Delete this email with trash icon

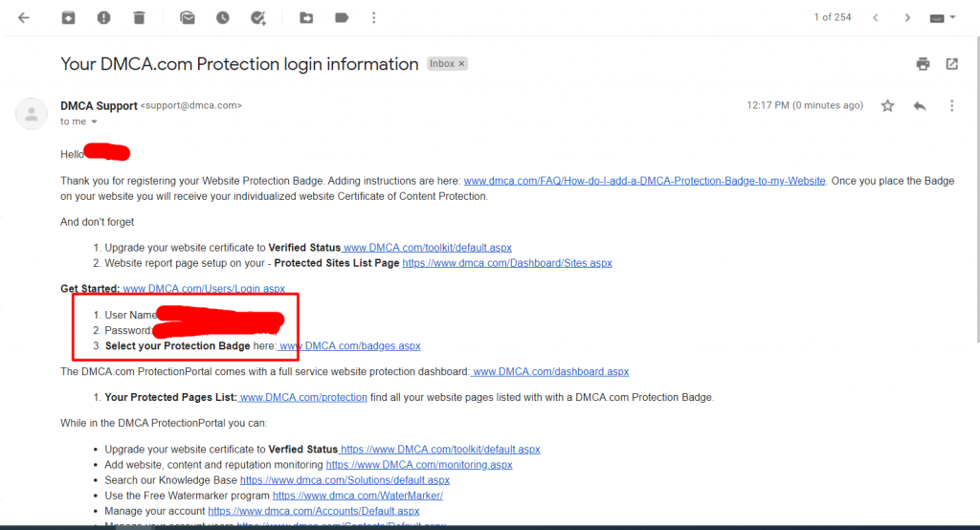click(x=139, y=17)
